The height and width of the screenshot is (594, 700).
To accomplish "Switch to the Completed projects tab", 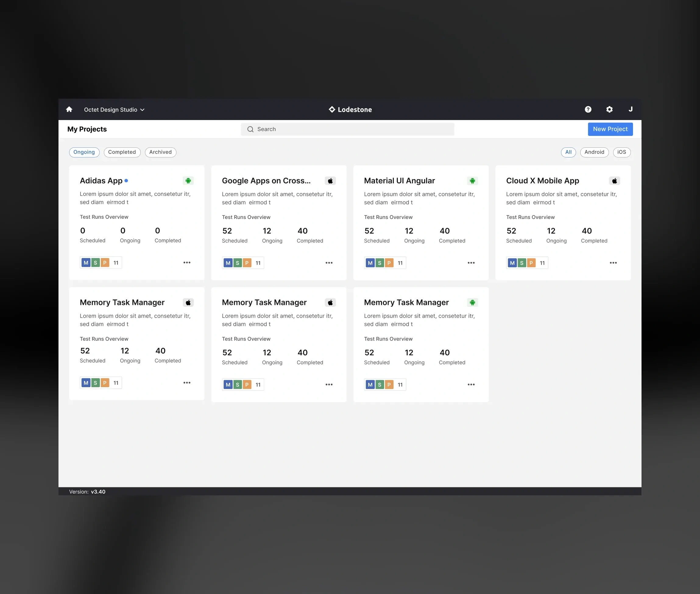I will [x=122, y=152].
